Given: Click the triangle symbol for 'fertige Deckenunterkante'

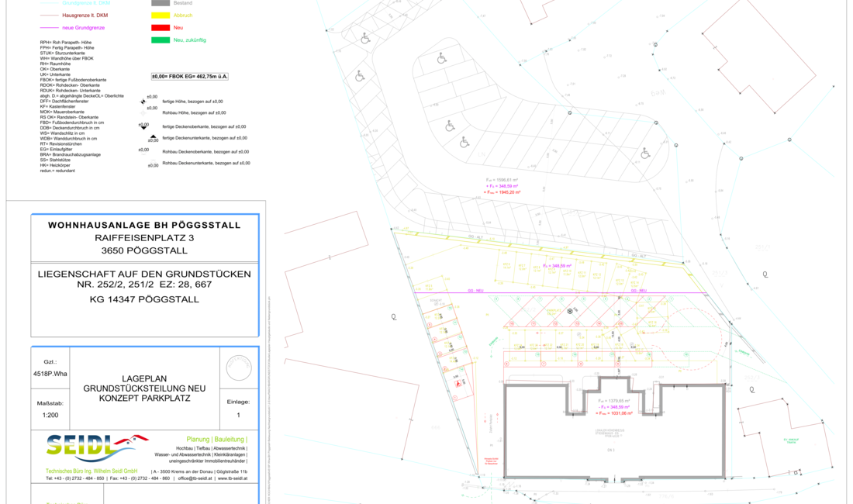Looking at the screenshot, I should tap(154, 137).
